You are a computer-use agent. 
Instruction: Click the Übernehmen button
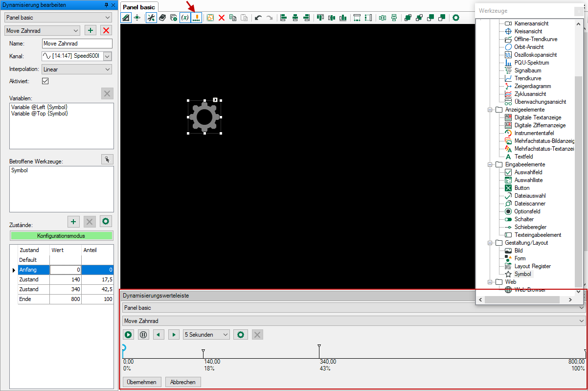coord(141,382)
